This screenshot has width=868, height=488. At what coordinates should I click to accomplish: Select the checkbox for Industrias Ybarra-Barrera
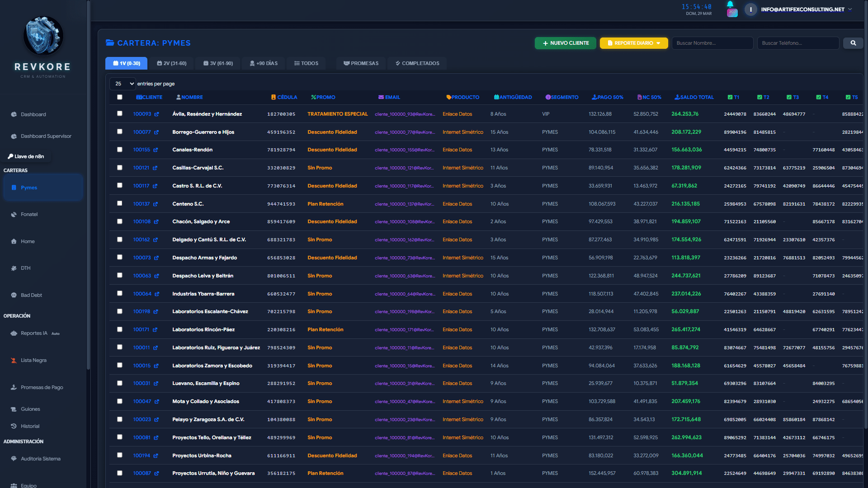[x=119, y=293]
